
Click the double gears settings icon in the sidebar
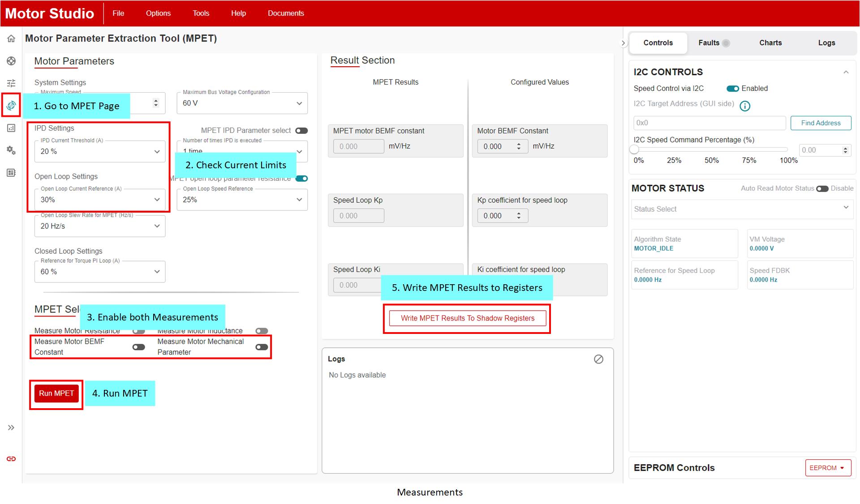11,150
